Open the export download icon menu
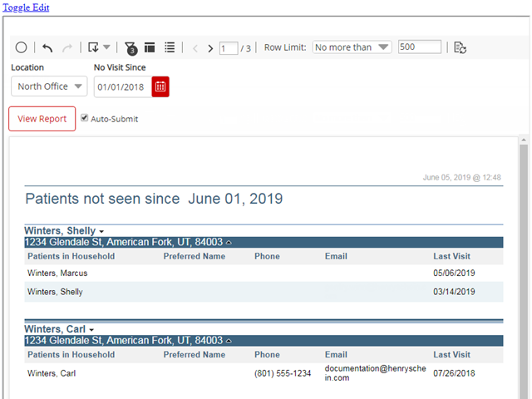532x399 pixels. coord(99,48)
